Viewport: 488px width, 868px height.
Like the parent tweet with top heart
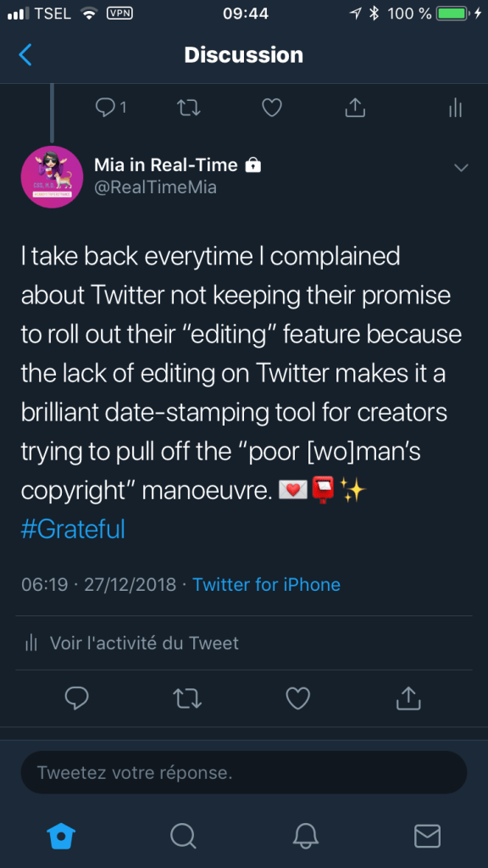click(272, 108)
